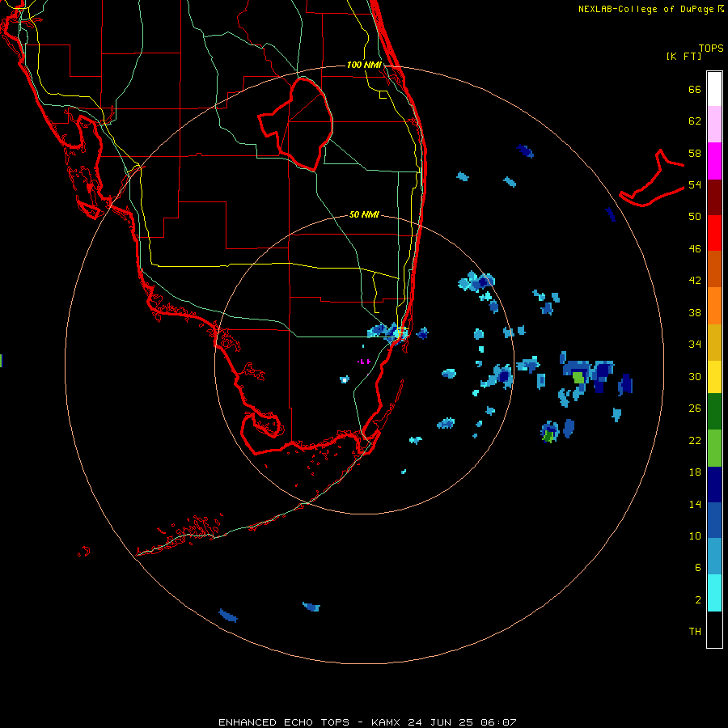Click the dark green 30 kft legend swatch
This screenshot has height=728, width=728.
[714, 412]
